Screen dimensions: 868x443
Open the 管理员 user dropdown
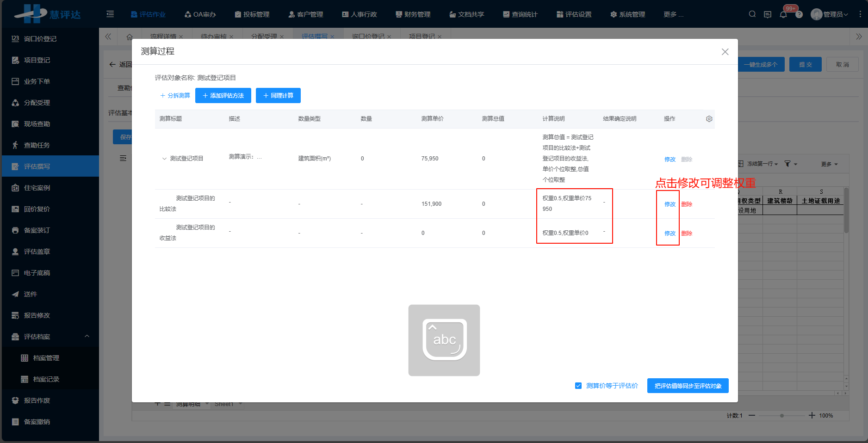pyautogui.click(x=830, y=14)
